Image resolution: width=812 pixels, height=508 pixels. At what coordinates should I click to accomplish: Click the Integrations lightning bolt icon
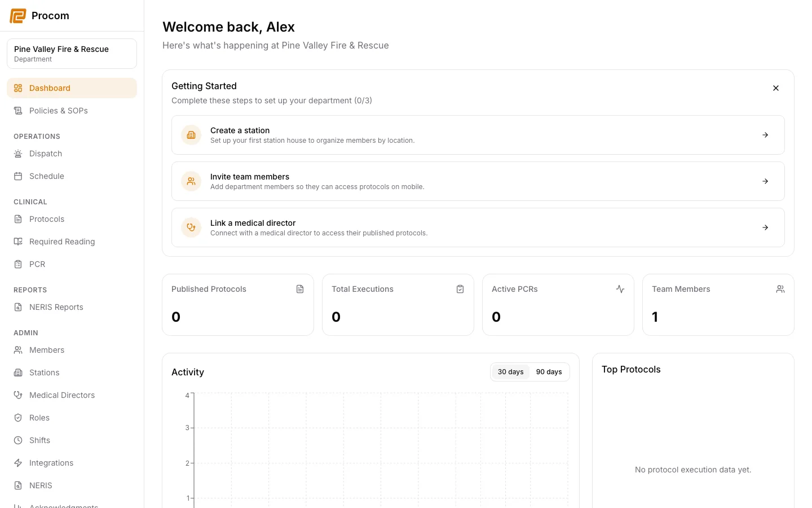coord(18,463)
